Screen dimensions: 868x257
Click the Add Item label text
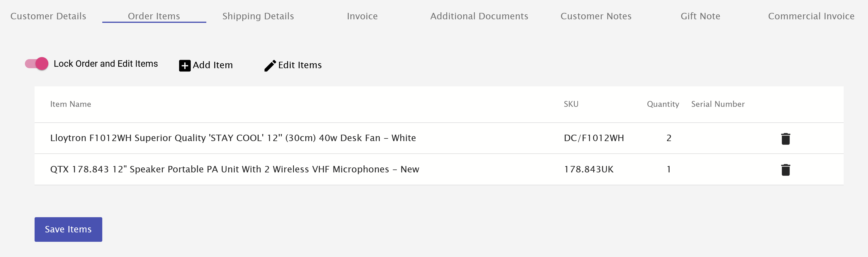[213, 65]
